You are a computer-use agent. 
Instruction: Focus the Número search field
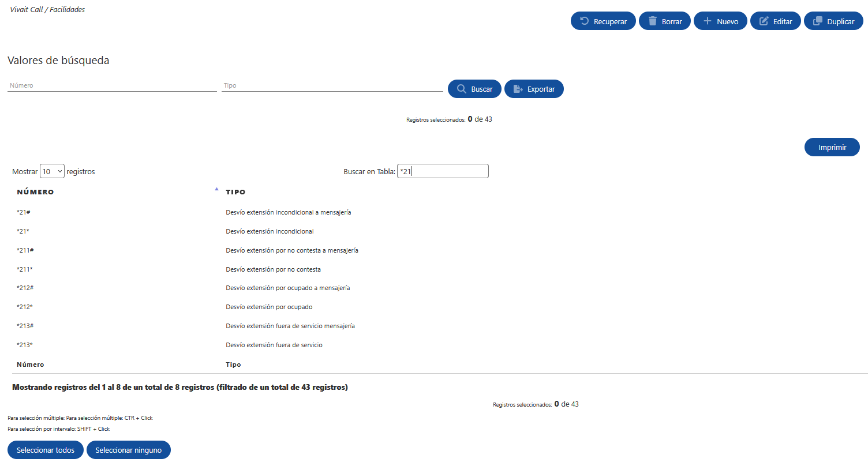112,85
